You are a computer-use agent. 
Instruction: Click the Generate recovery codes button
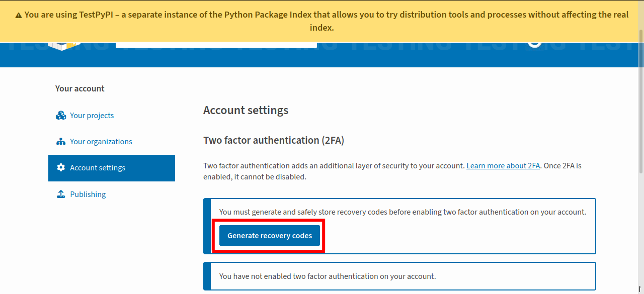coord(270,236)
